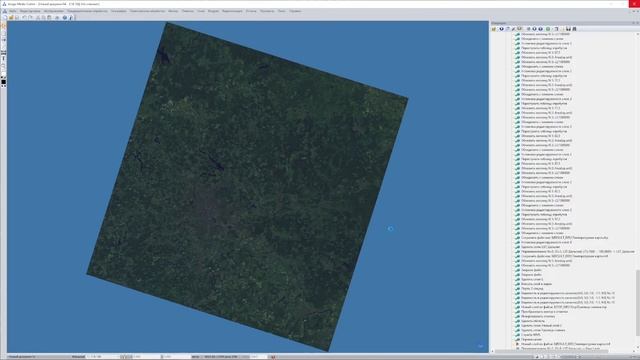Click the vertical scrollbar thumb of operations panel

[x=638, y=302]
